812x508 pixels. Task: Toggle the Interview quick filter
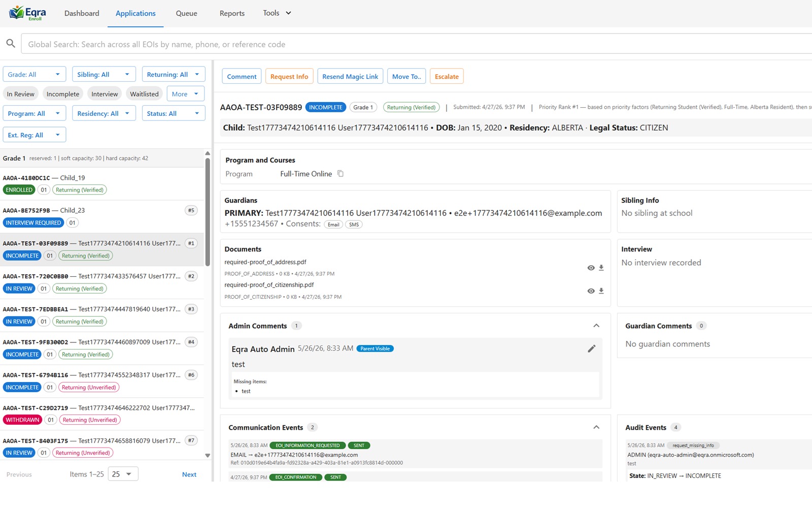(x=105, y=94)
